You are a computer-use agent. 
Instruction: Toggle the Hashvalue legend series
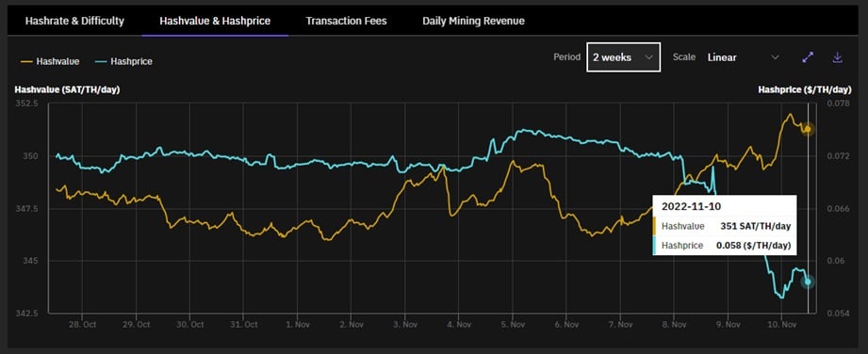50,61
